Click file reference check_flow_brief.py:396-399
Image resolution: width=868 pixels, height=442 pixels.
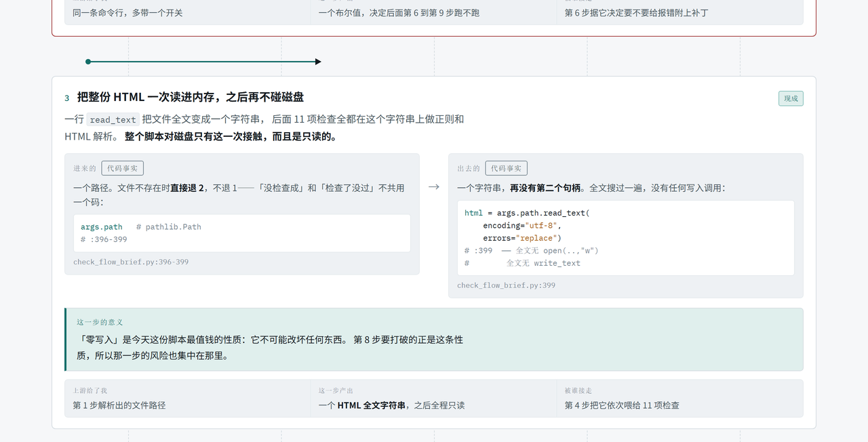tap(131, 262)
